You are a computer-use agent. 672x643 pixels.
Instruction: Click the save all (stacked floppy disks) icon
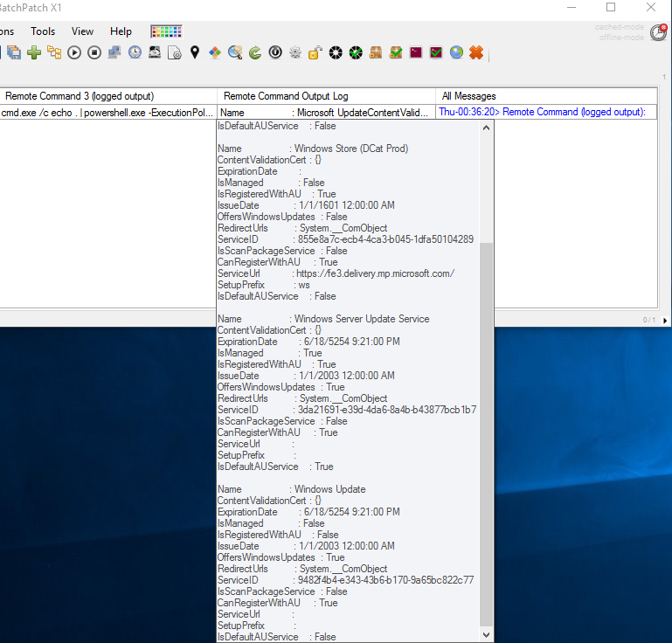click(14, 52)
